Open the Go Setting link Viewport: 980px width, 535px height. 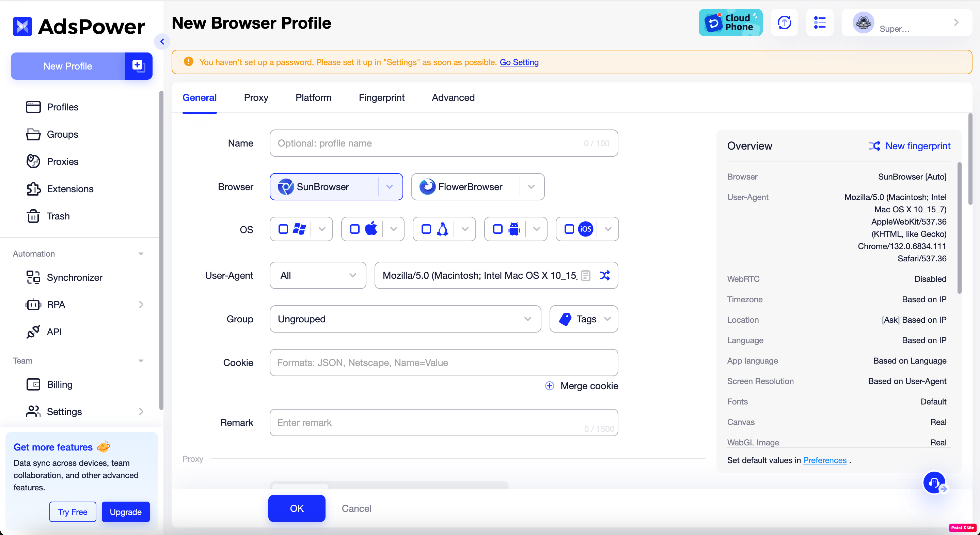coord(519,62)
